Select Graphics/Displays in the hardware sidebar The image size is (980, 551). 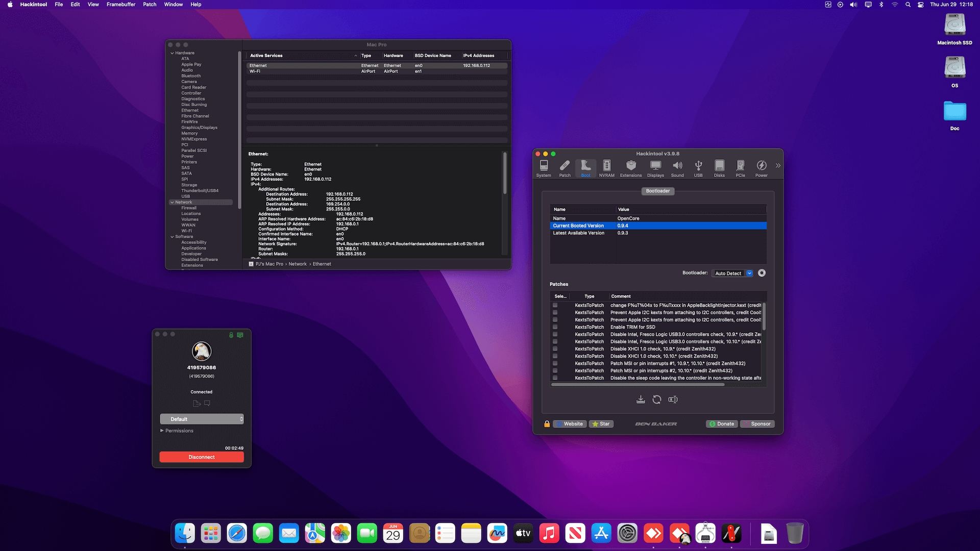pos(199,128)
